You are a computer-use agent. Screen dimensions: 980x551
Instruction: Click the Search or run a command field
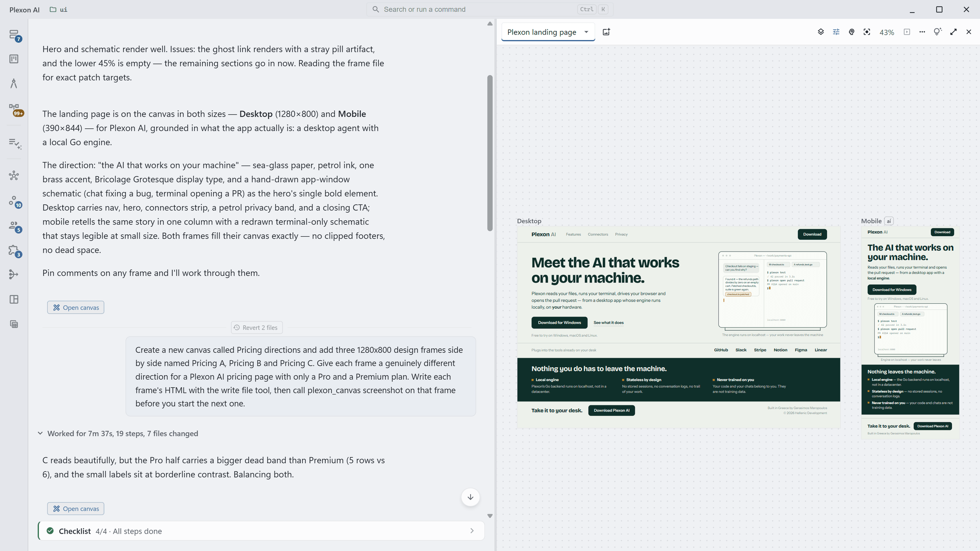click(490, 9)
